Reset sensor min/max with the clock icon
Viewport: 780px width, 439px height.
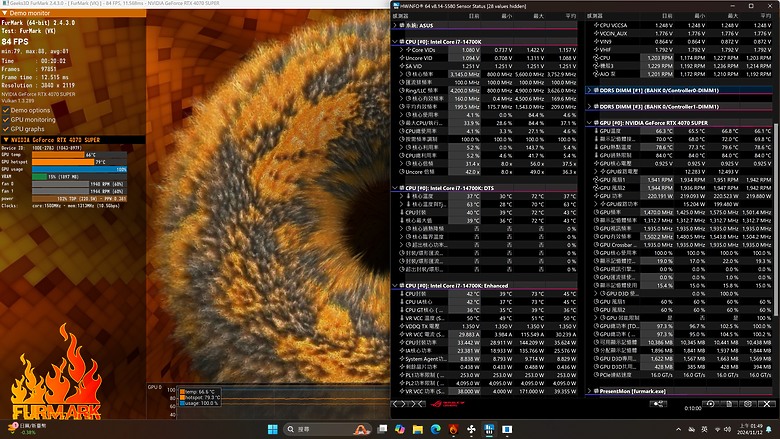click(x=710, y=404)
